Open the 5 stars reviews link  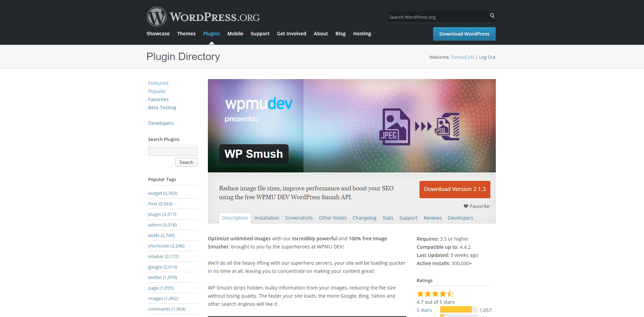tap(424, 310)
